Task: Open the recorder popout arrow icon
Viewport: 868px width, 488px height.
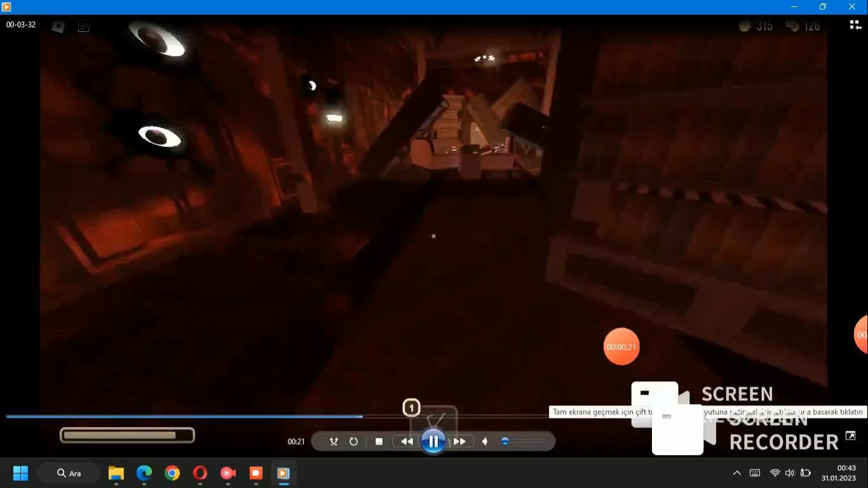Action: click(850, 436)
